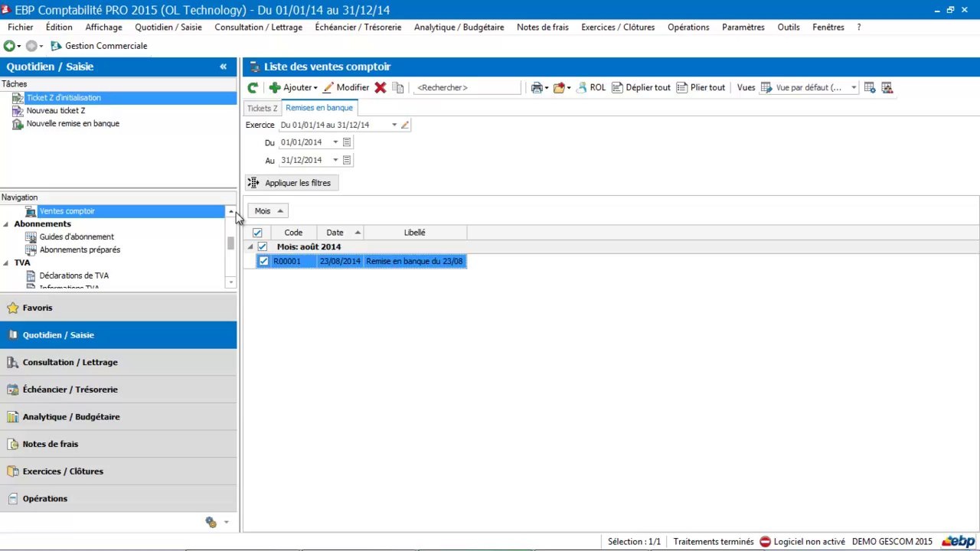Image resolution: width=980 pixels, height=551 pixels.
Task: Click the Duplicate (copy) icon
Action: click(398, 88)
